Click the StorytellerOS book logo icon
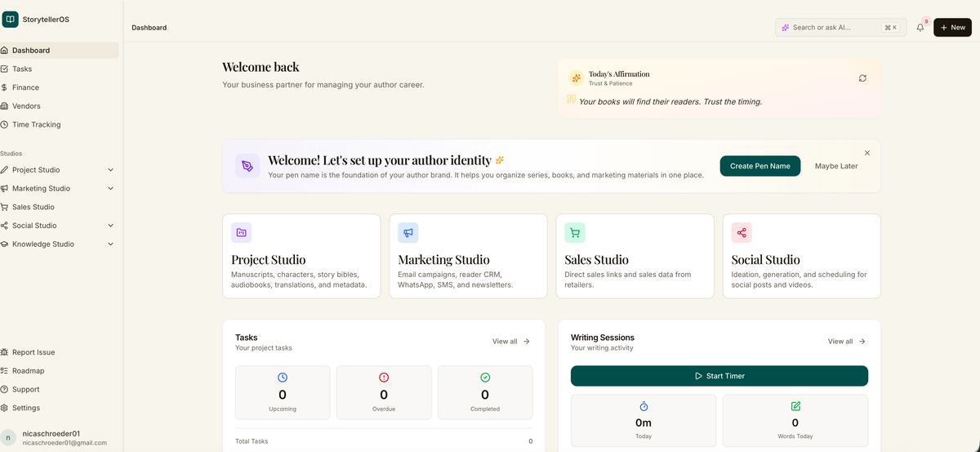 10,20
